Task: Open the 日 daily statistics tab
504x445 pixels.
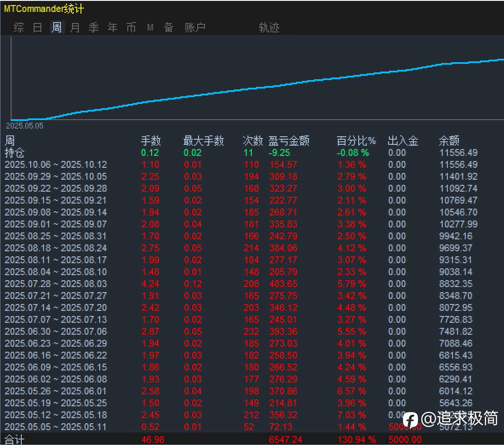Action: pyautogui.click(x=37, y=28)
